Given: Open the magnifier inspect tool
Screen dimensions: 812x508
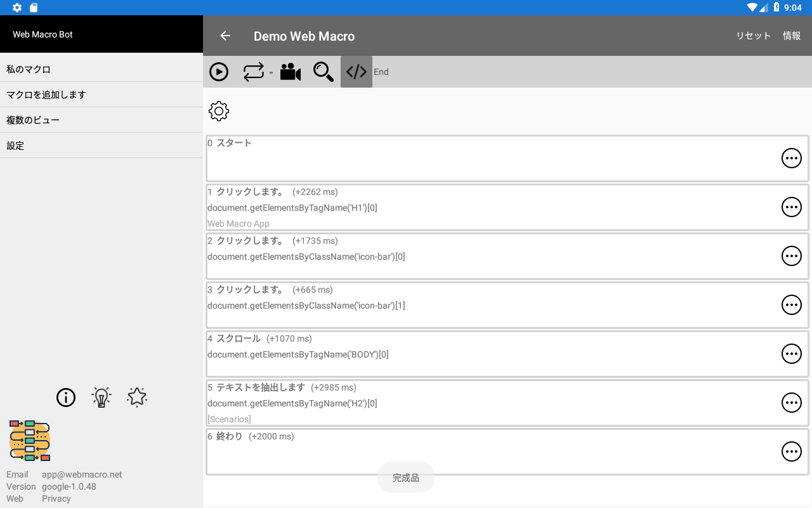Looking at the screenshot, I should 324,72.
